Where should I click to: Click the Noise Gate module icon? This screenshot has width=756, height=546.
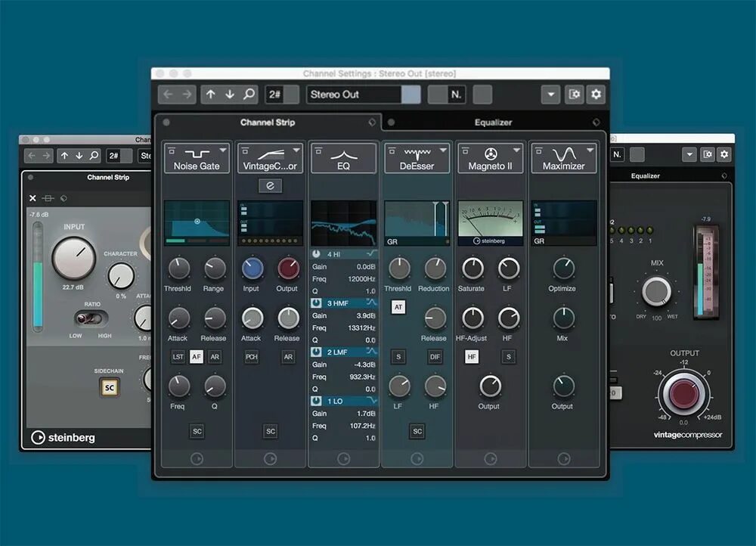coord(197,154)
